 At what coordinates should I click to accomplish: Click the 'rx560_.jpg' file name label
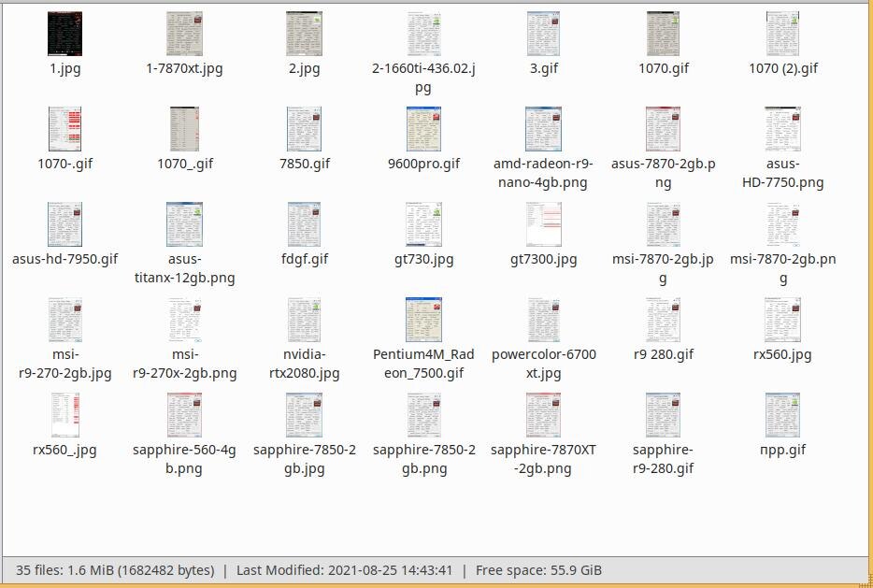click(x=64, y=450)
